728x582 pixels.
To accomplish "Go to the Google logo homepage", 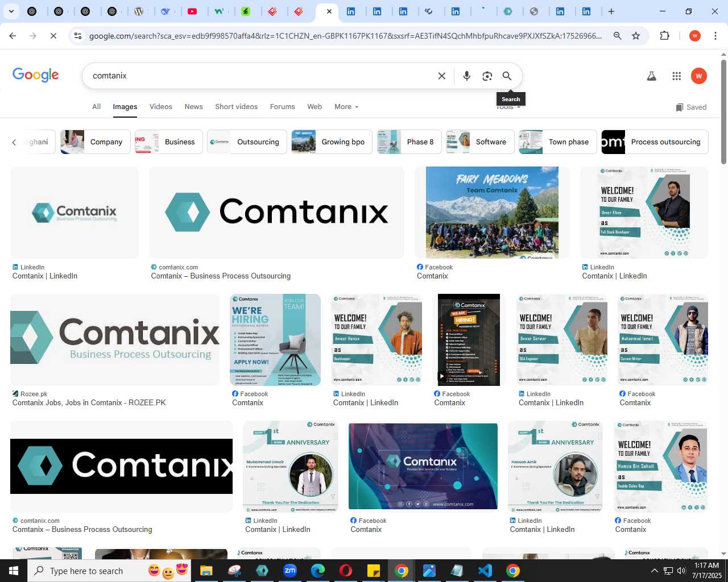I will point(36,76).
